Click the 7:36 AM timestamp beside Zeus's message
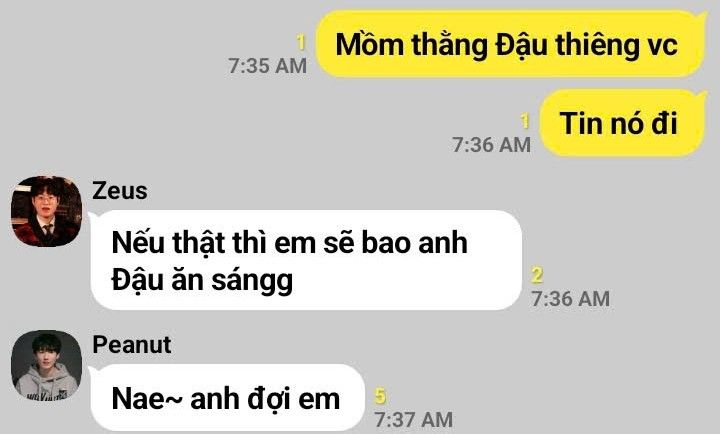This screenshot has width=720, height=434. click(571, 299)
